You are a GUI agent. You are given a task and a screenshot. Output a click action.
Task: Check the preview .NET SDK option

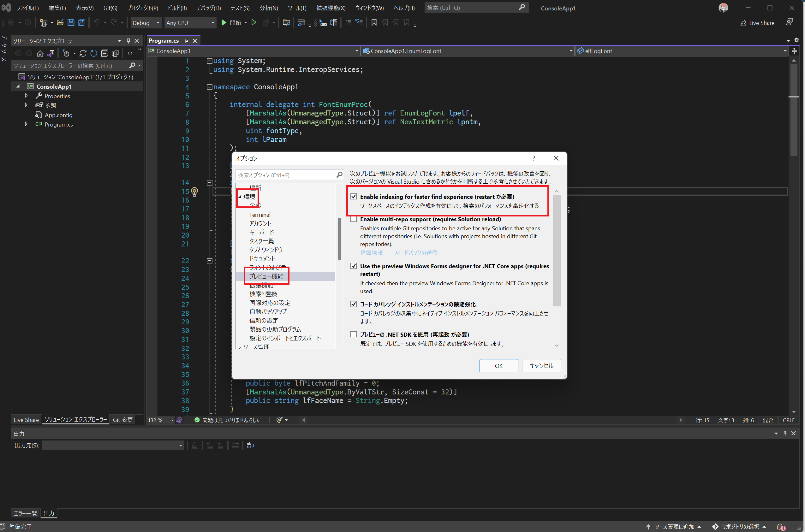click(354, 334)
